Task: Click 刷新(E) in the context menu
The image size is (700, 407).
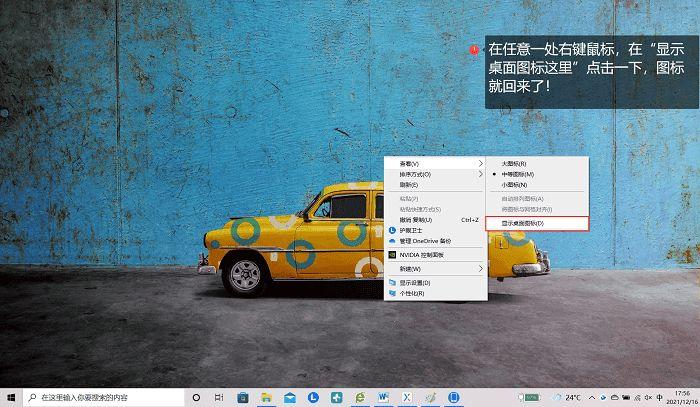Action: (x=409, y=185)
